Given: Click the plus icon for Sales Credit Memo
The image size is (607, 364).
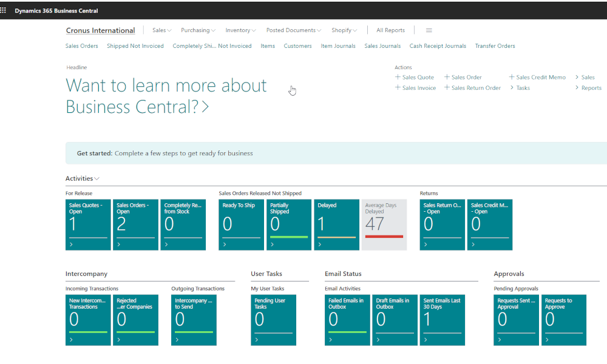Looking at the screenshot, I should coord(511,77).
